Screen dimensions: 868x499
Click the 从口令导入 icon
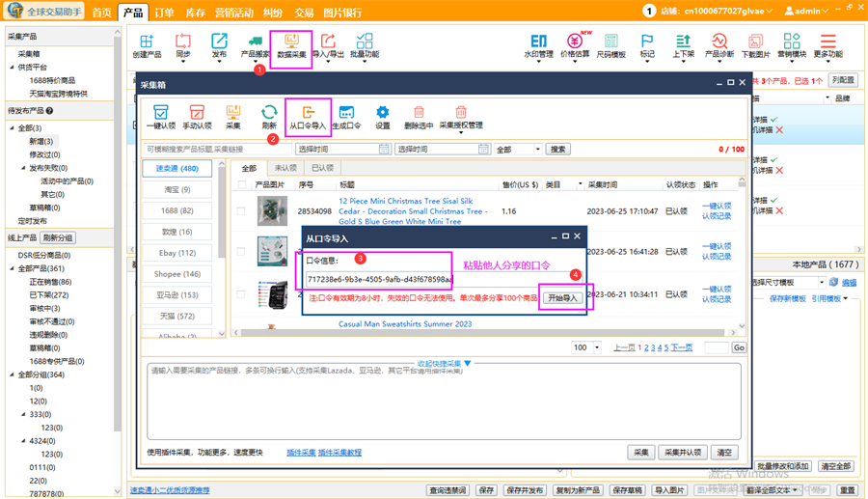point(308,117)
